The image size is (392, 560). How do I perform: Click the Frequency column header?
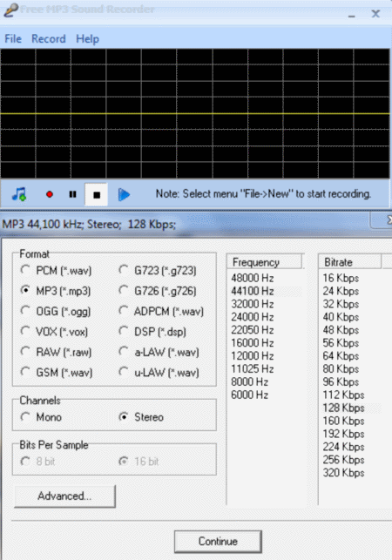click(265, 262)
